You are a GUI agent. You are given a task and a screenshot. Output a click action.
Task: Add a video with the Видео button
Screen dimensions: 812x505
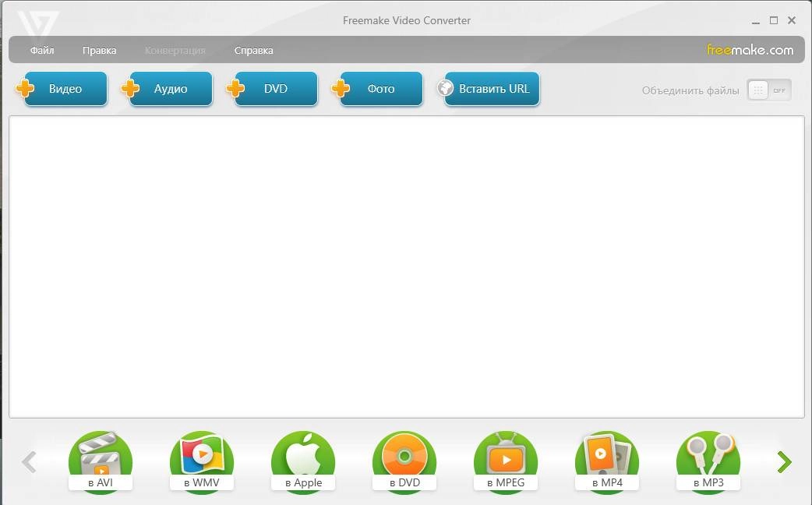coord(62,89)
